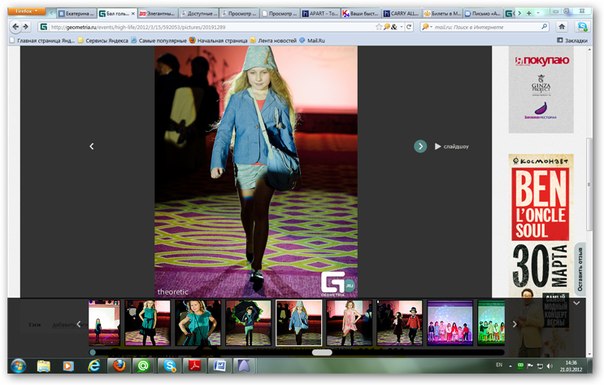Viewport: 604px width, 385px height.
Task: Click the browser back arrow button
Action: tap(15, 27)
